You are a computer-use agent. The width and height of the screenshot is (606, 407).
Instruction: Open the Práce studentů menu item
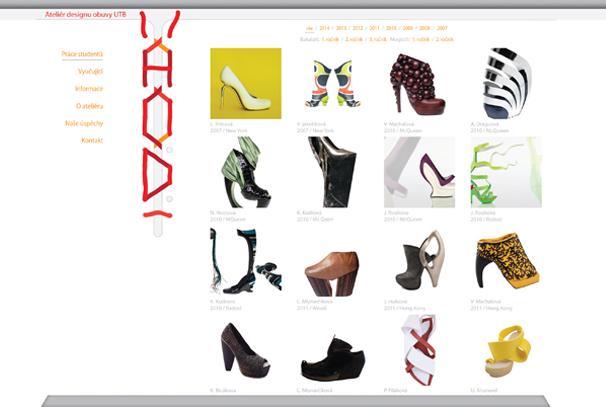tap(82, 54)
